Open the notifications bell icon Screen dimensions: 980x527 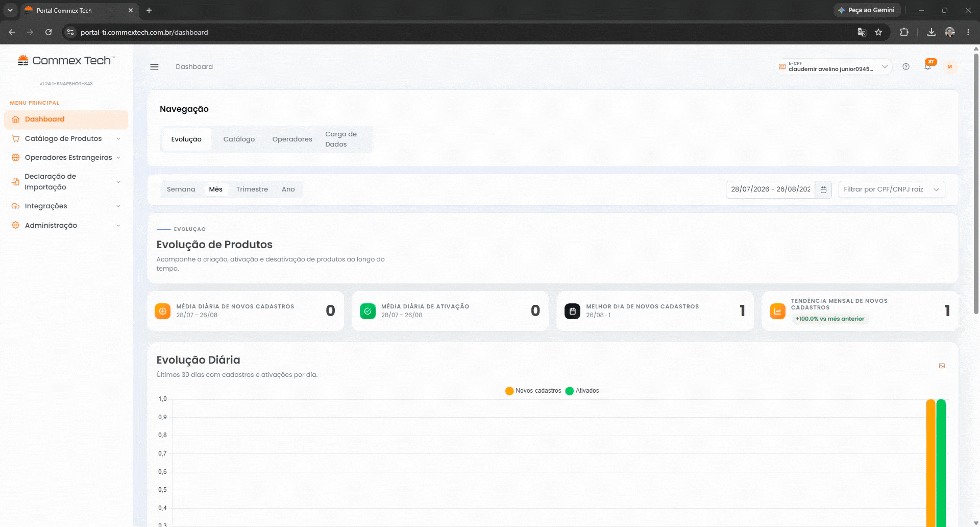coord(927,66)
